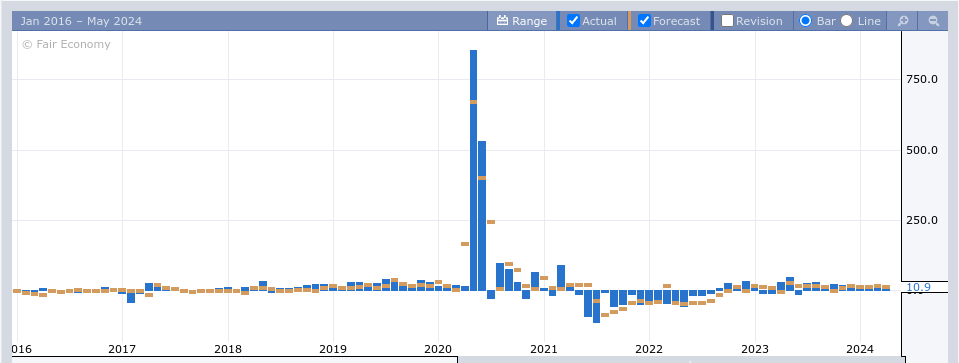This screenshot has width=959, height=363.
Task: Enable the Revision checkbox
Action: pyautogui.click(x=727, y=21)
